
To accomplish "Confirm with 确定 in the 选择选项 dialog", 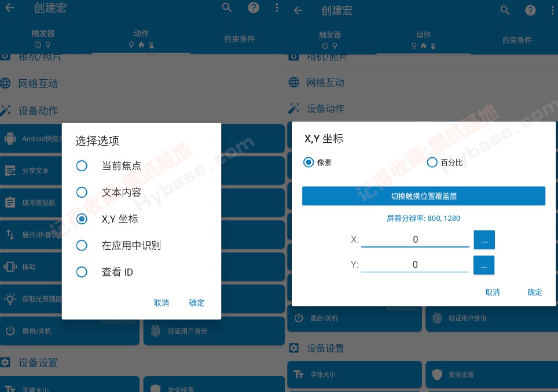I will point(196,303).
